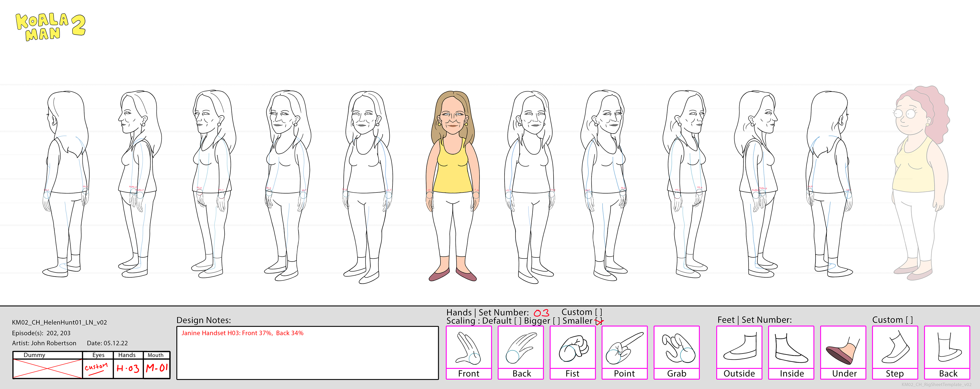Select the Back hand pose in Hands set
Viewport: 980px width, 389px height.
521,348
